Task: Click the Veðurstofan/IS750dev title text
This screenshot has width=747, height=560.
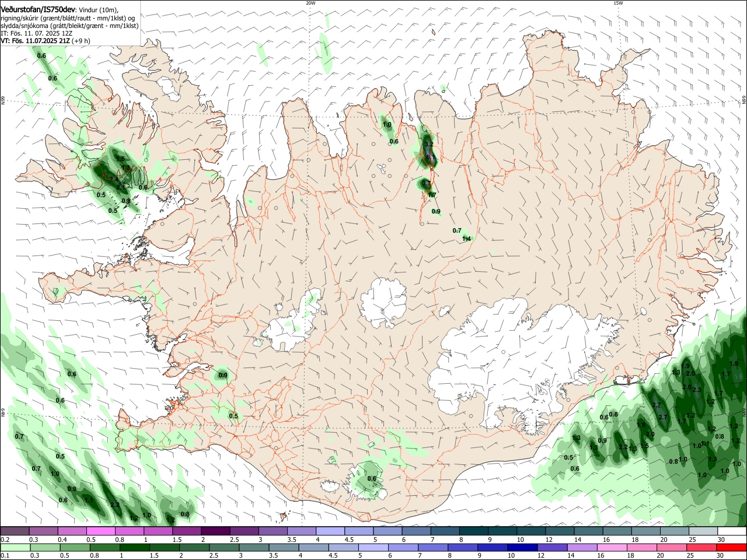Action: coord(37,9)
